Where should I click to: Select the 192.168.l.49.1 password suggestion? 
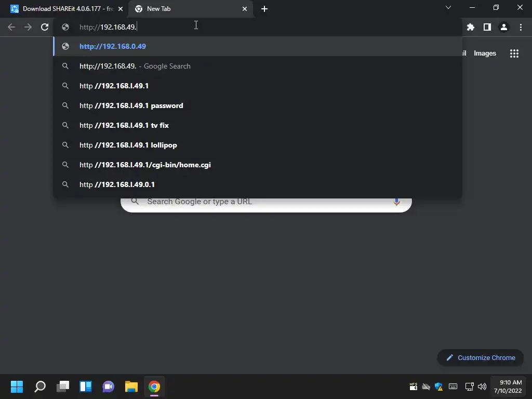click(258, 105)
